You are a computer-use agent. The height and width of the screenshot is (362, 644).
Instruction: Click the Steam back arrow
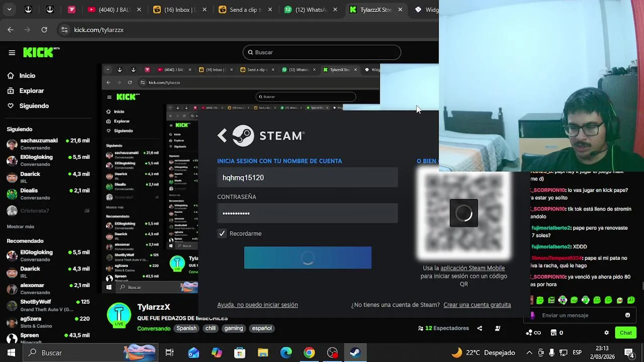point(222,135)
